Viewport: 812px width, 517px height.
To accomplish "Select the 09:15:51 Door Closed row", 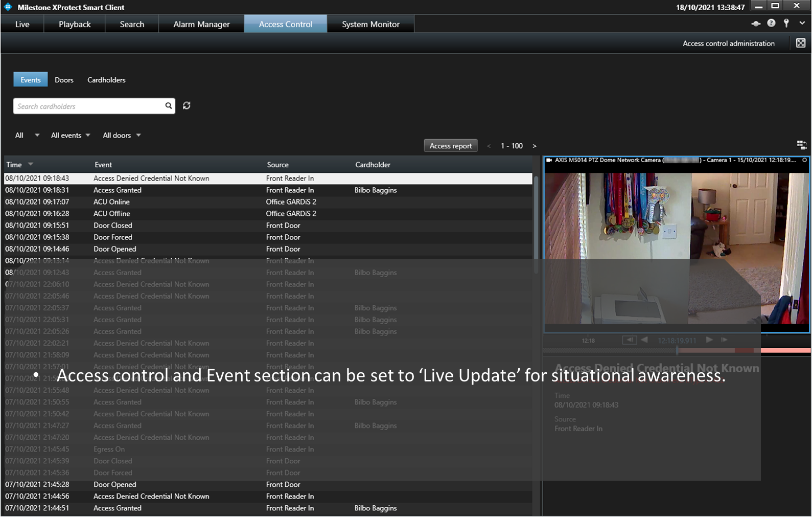I will pos(268,226).
